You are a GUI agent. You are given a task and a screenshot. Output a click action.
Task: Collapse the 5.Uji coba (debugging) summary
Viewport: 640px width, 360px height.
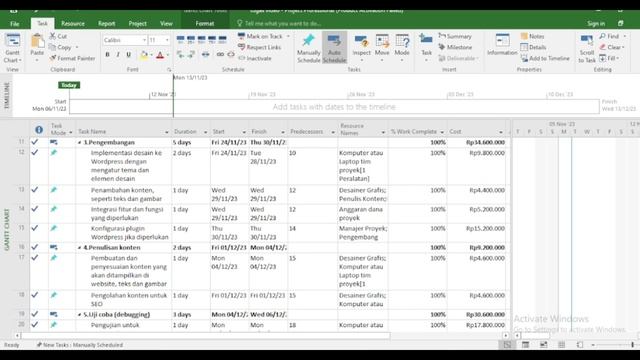pyautogui.click(x=80, y=315)
